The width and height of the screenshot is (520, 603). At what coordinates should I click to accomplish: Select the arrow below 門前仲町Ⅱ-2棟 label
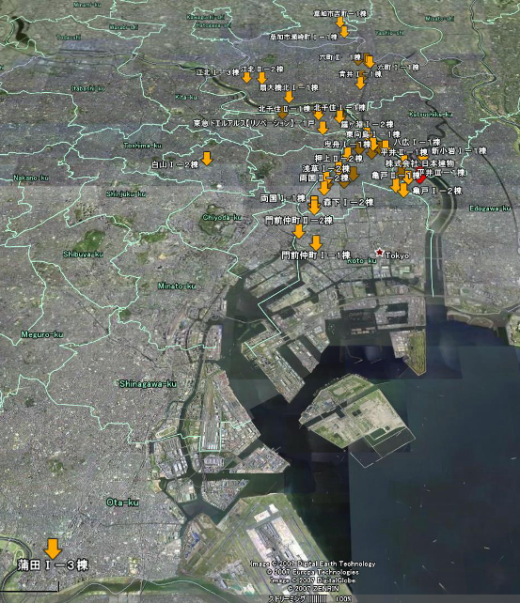[x=299, y=231]
